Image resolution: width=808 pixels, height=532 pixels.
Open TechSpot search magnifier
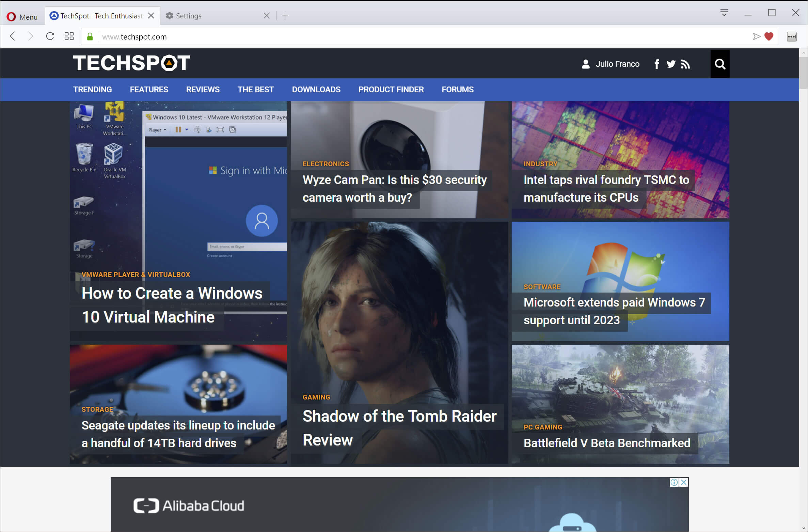pyautogui.click(x=720, y=64)
